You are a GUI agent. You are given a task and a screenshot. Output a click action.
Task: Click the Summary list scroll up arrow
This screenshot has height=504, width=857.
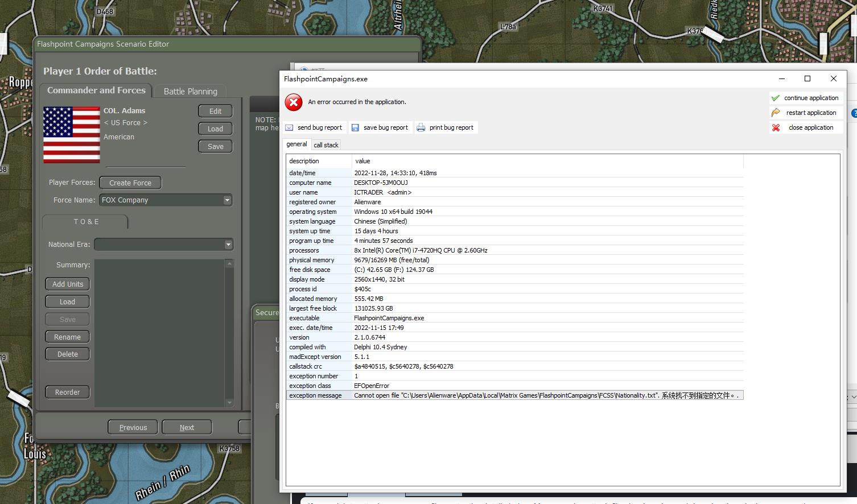(x=229, y=263)
